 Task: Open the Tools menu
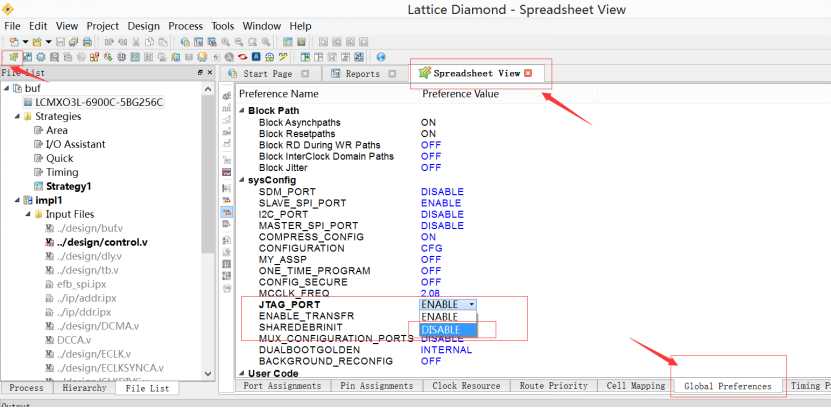coord(223,26)
